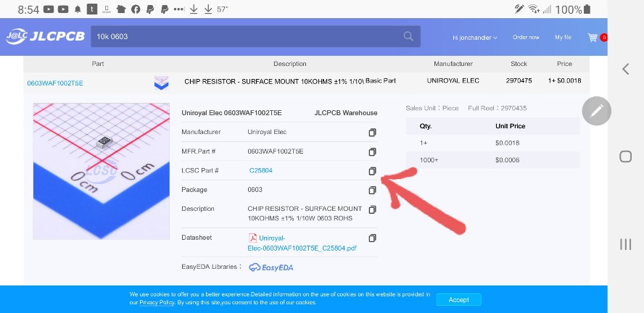Tap the battery icon in status bar
The image size is (644, 313).
click(x=587, y=9)
